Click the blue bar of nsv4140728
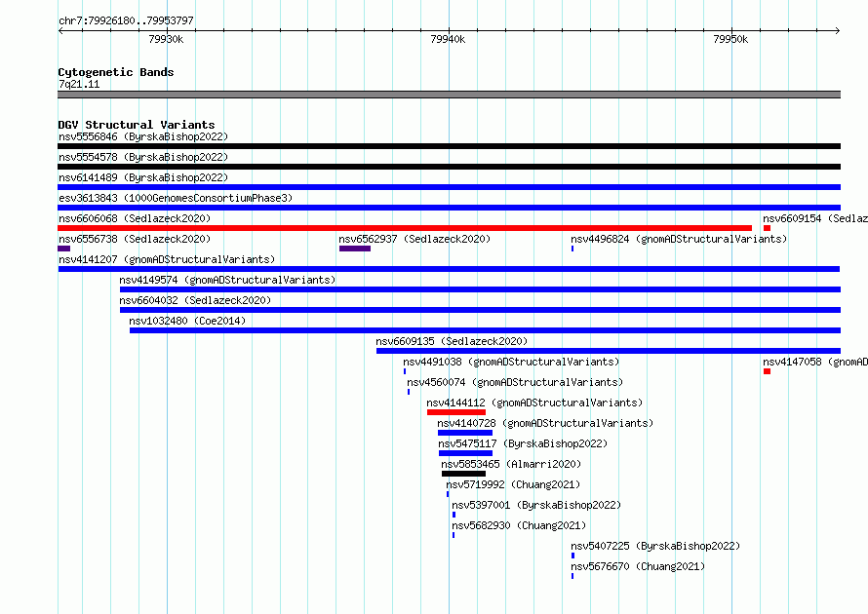The width and height of the screenshot is (868, 614). point(465,433)
